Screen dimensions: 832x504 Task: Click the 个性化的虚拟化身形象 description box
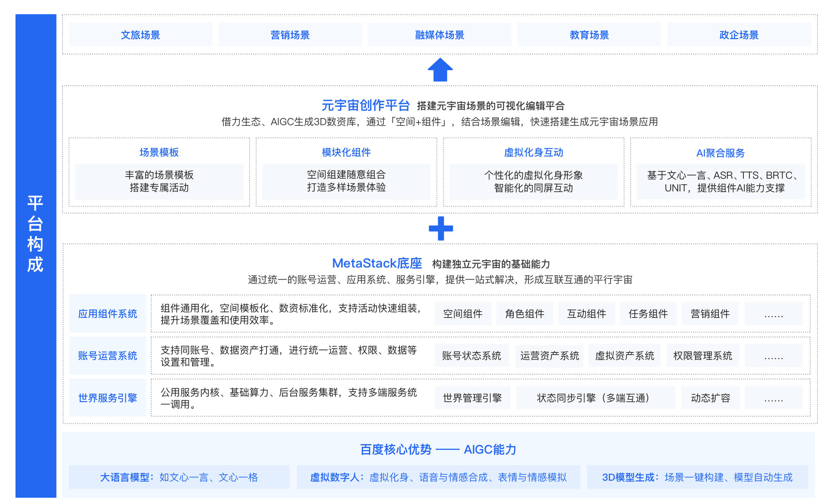(x=533, y=181)
